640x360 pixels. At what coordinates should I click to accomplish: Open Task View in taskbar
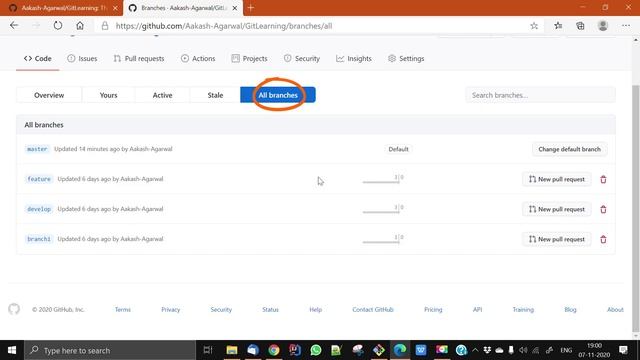[208, 350]
